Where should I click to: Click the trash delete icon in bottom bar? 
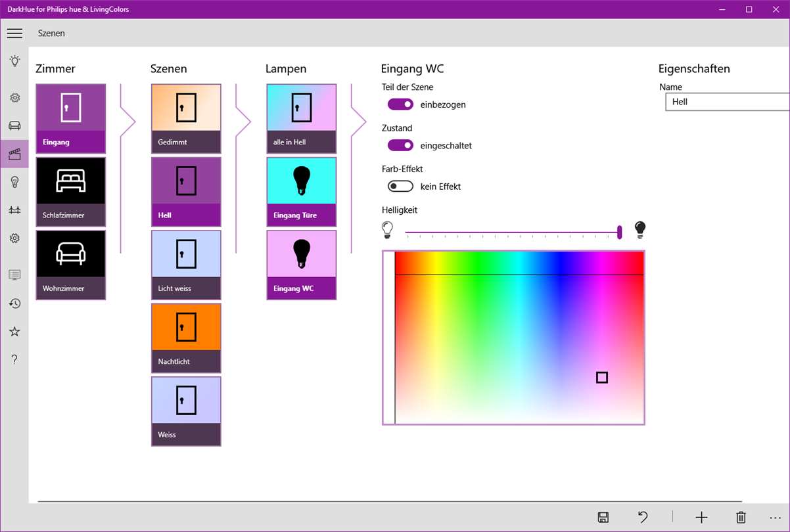[741, 518]
